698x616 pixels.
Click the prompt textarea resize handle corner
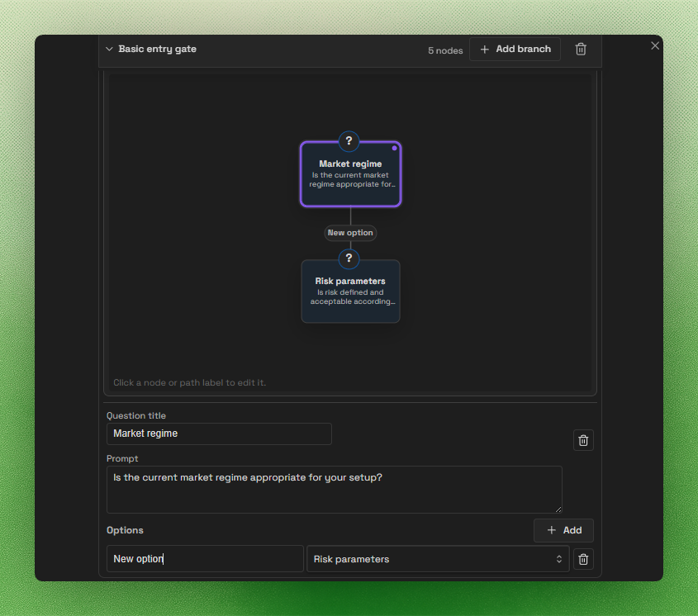(x=558, y=509)
